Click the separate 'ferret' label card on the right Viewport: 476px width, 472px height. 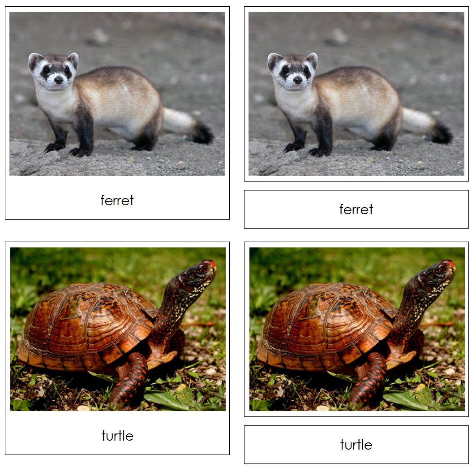[356, 209]
